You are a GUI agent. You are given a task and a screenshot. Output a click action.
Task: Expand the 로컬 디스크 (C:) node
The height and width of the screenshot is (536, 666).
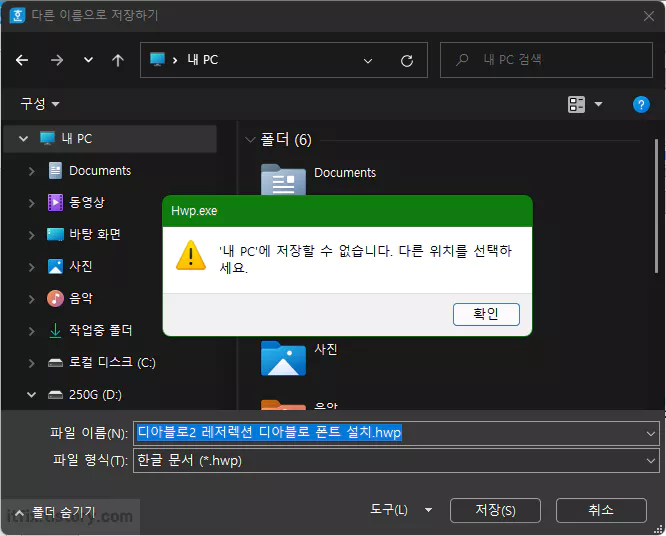(31, 363)
